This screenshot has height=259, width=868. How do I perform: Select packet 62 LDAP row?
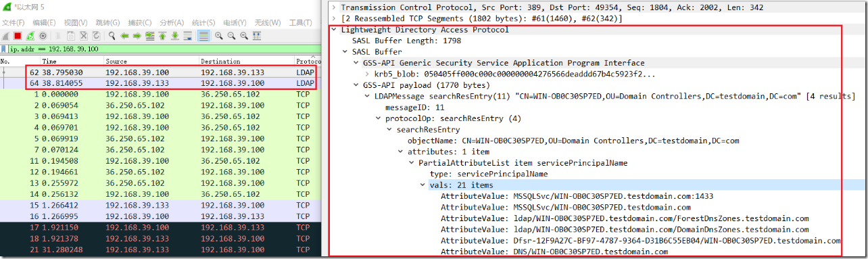160,72
